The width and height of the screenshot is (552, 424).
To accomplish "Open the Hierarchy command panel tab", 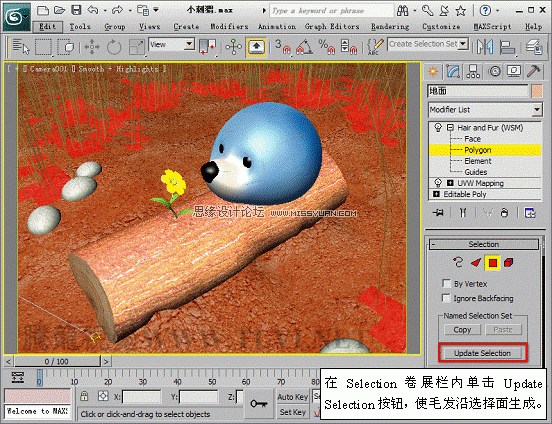I will pyautogui.click(x=473, y=71).
